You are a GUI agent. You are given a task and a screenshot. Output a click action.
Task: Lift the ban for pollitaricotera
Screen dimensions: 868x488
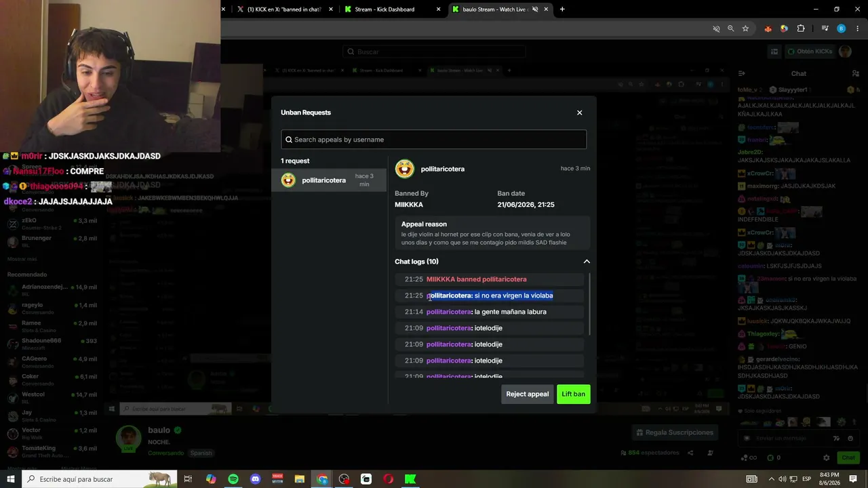coord(574,394)
